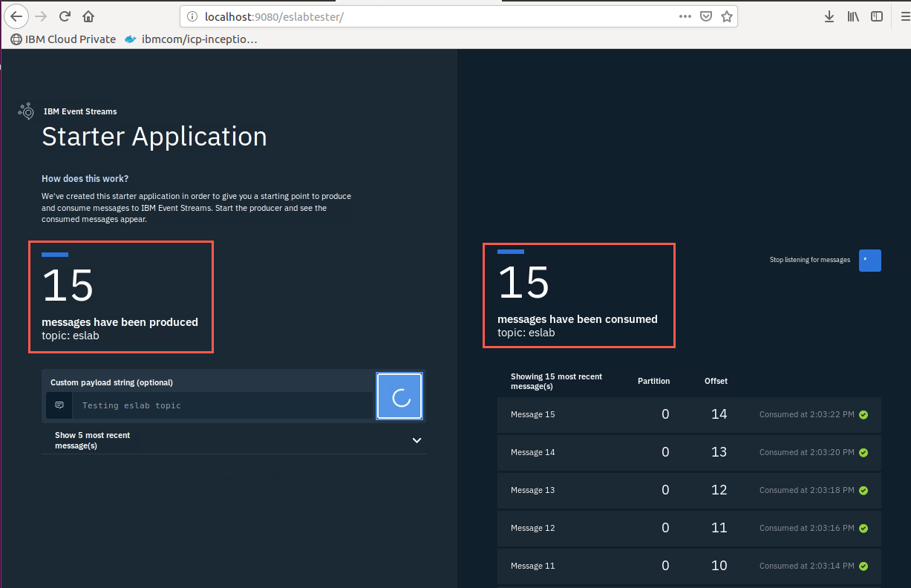Click the 'IBM Event Streams' text
This screenshot has width=911, height=588.
click(80, 111)
